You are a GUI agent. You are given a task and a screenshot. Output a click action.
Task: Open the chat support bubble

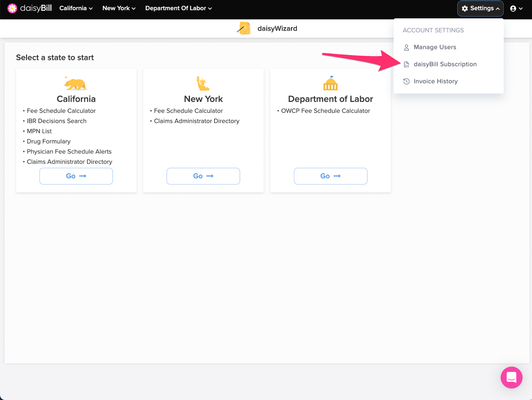[511, 377]
